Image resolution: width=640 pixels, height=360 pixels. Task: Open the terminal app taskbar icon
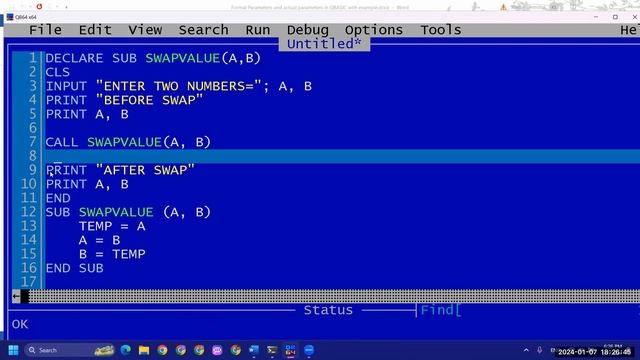tap(272, 350)
